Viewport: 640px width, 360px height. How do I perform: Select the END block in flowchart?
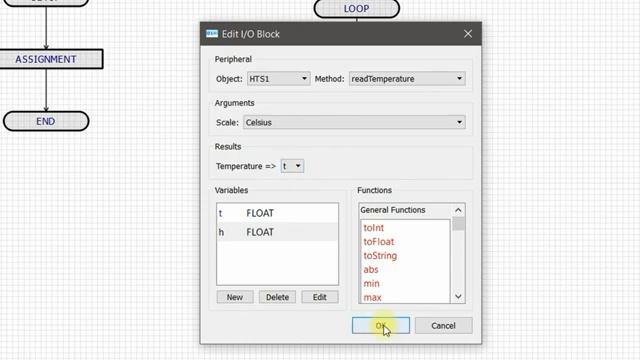[46, 121]
